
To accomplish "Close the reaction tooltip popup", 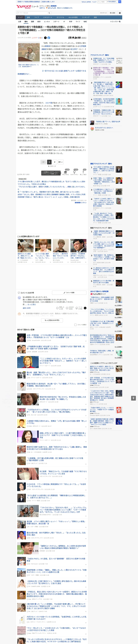I will coord(60,172).
